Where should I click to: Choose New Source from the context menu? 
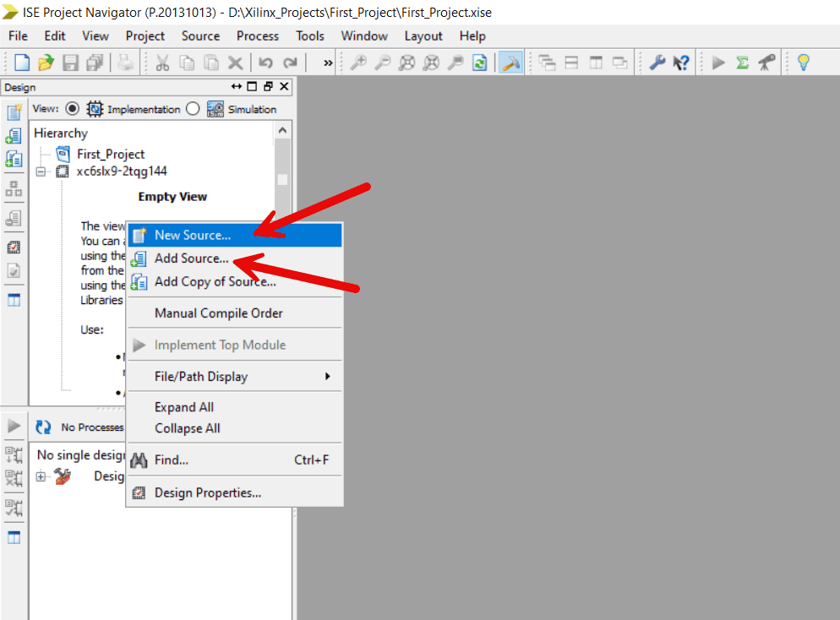(x=194, y=235)
